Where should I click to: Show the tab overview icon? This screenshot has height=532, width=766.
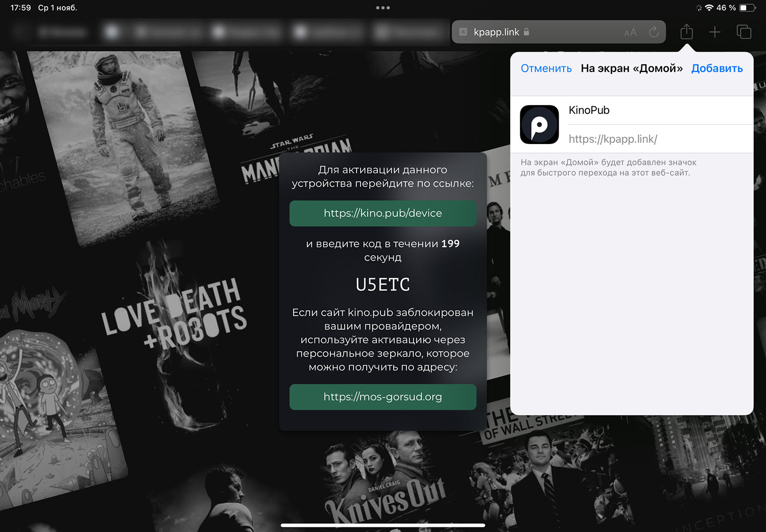click(744, 32)
